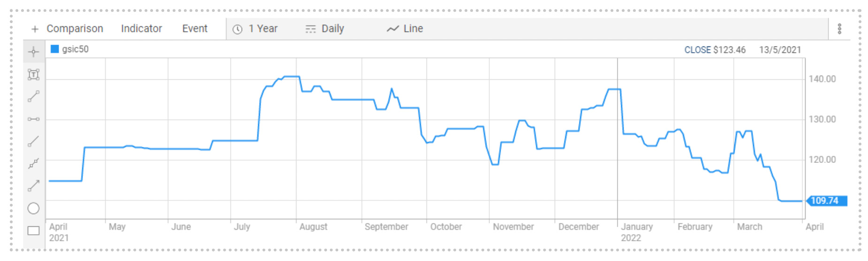Select the arrow drawing tool
This screenshot has width=868, height=261.
(34, 185)
